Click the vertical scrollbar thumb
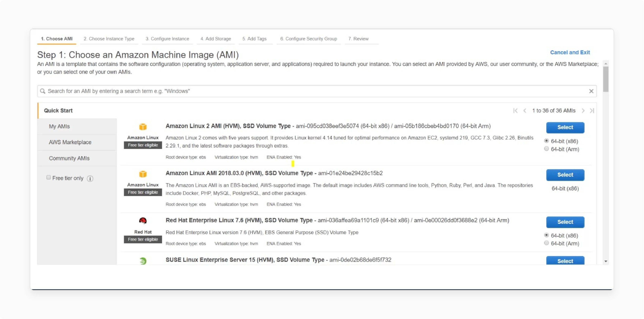The image size is (644, 319). pyautogui.click(x=606, y=79)
